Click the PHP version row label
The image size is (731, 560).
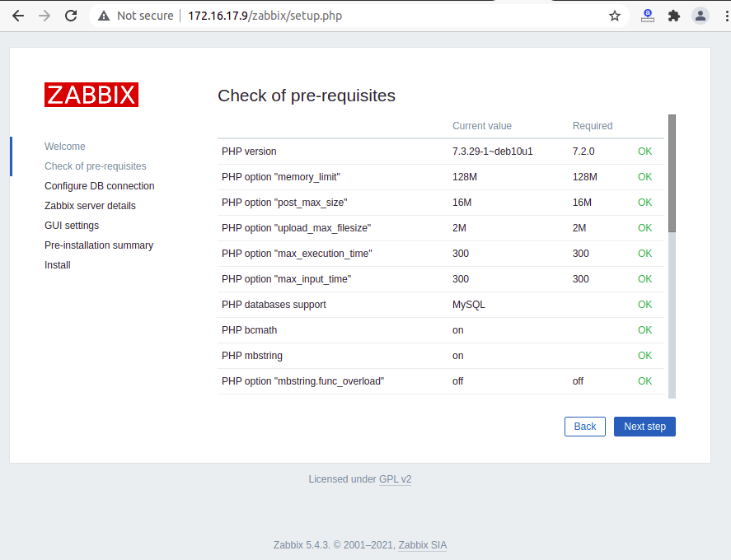coord(249,152)
